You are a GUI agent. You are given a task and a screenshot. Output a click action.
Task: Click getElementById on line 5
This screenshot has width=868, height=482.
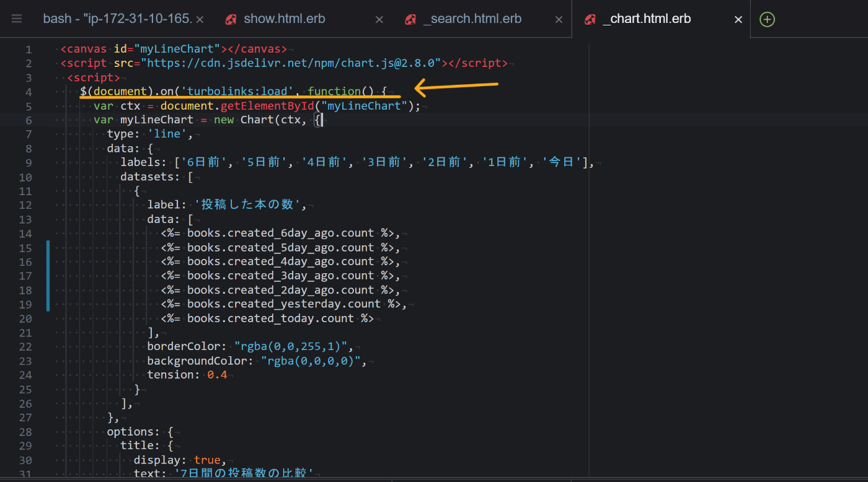coord(267,106)
